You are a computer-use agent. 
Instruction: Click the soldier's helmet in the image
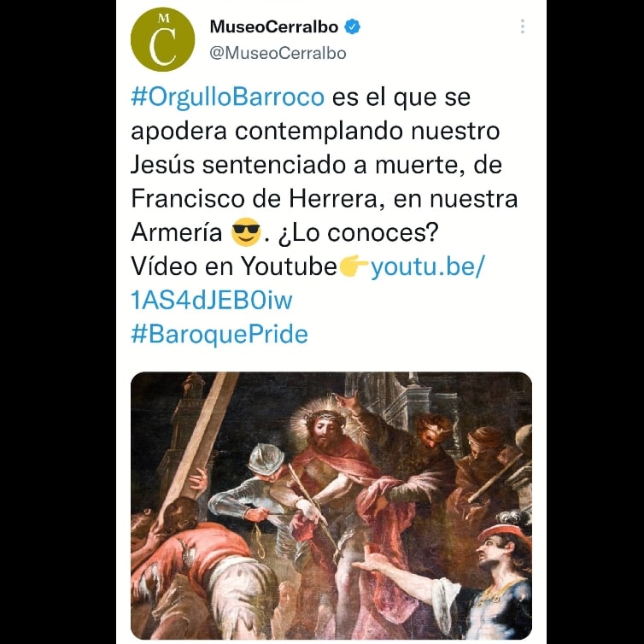(x=266, y=458)
